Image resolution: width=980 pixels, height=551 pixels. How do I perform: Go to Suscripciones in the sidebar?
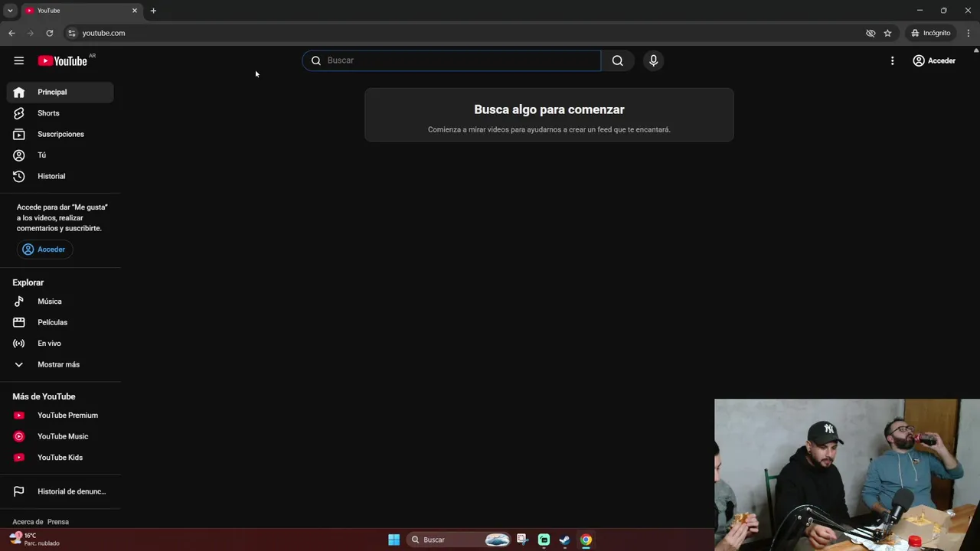tap(60, 134)
